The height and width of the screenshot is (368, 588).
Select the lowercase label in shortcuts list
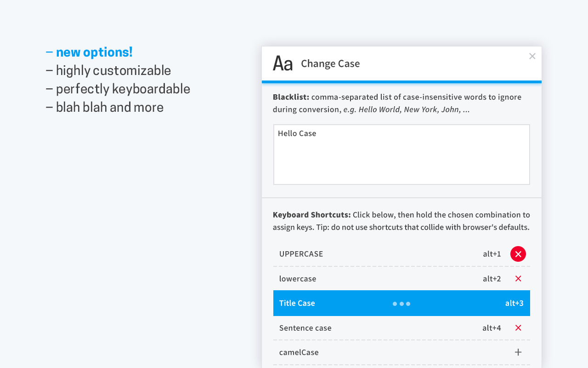pos(298,279)
